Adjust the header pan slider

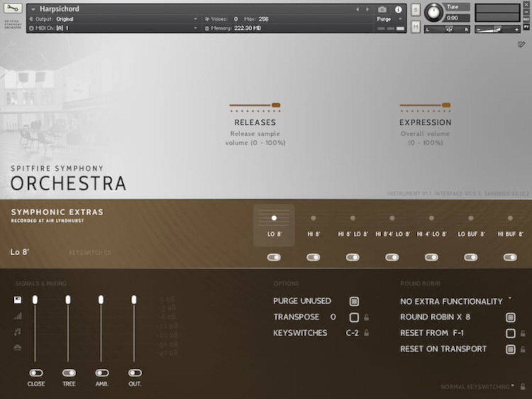coord(447,29)
